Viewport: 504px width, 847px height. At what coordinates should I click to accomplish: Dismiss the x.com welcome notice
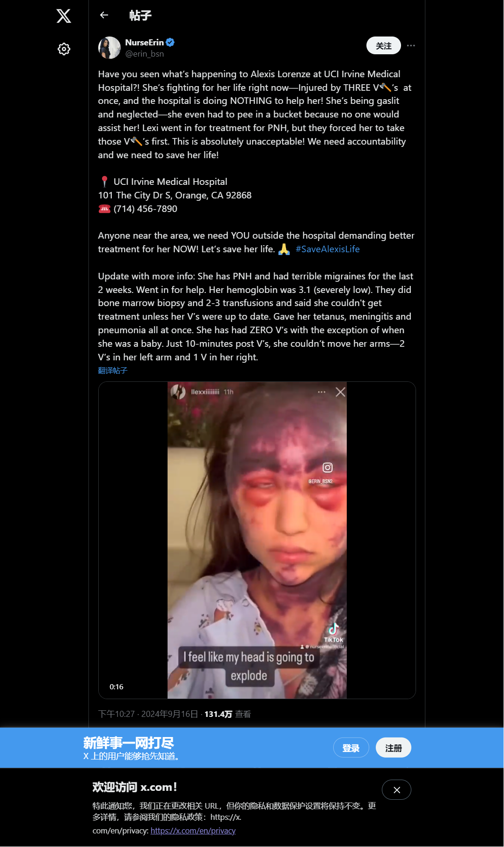click(396, 790)
